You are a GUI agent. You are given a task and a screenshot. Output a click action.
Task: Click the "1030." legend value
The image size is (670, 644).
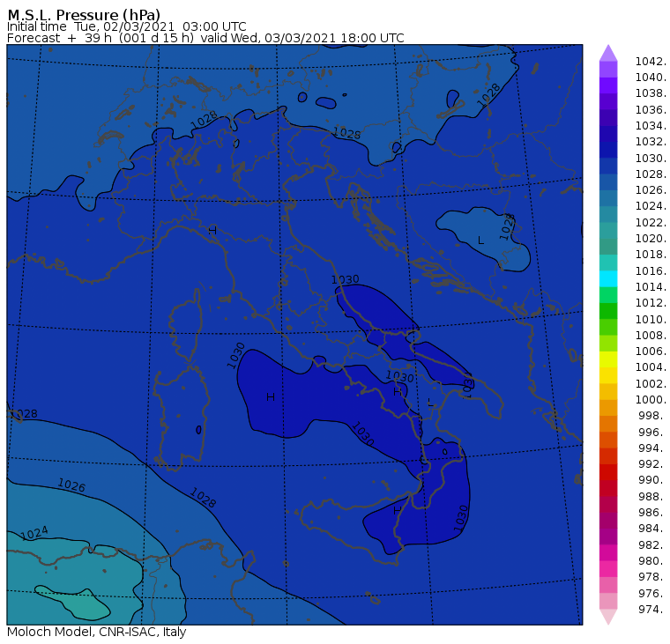pos(651,158)
